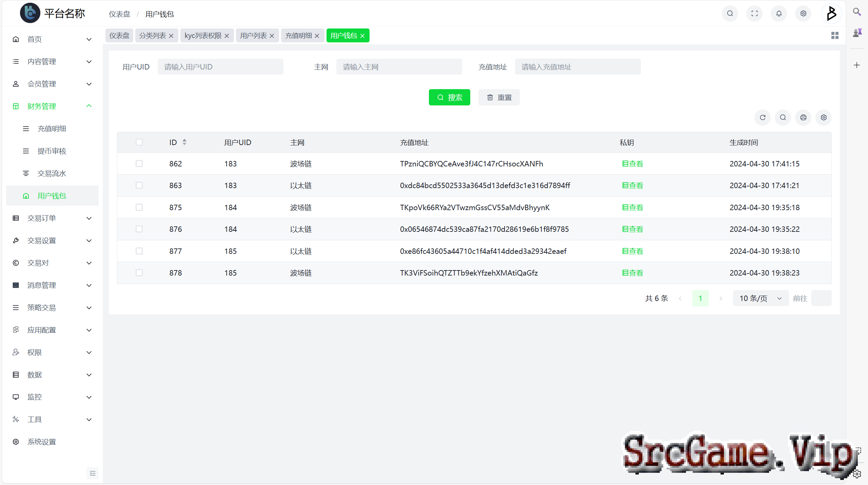Focus the 用户UID input field

[220, 67]
